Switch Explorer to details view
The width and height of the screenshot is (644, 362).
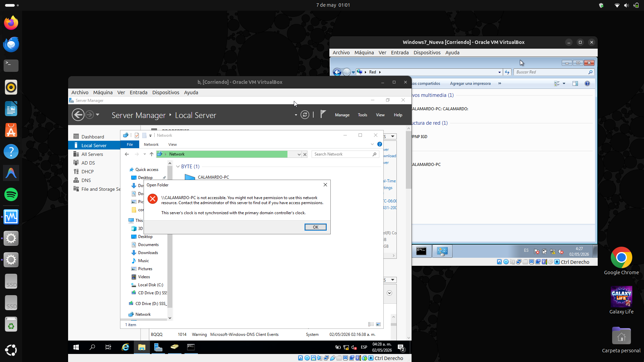pyautogui.click(x=371, y=324)
